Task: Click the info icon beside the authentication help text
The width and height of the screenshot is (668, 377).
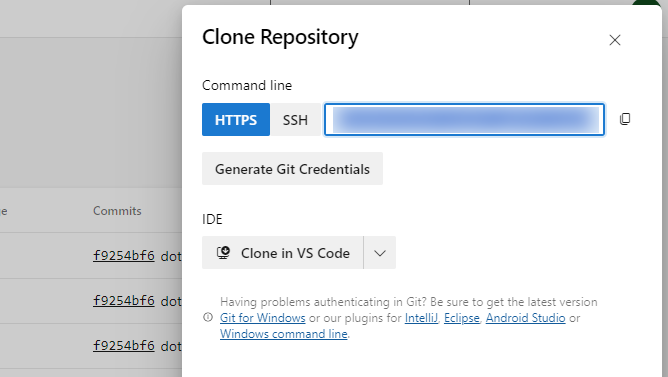Action: point(208,317)
